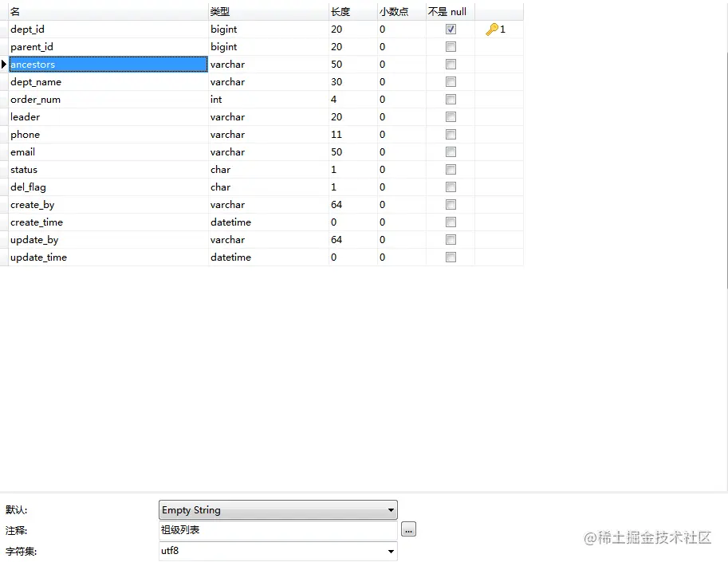Click the 长度 column header
The image size is (728, 562).
tap(353, 12)
